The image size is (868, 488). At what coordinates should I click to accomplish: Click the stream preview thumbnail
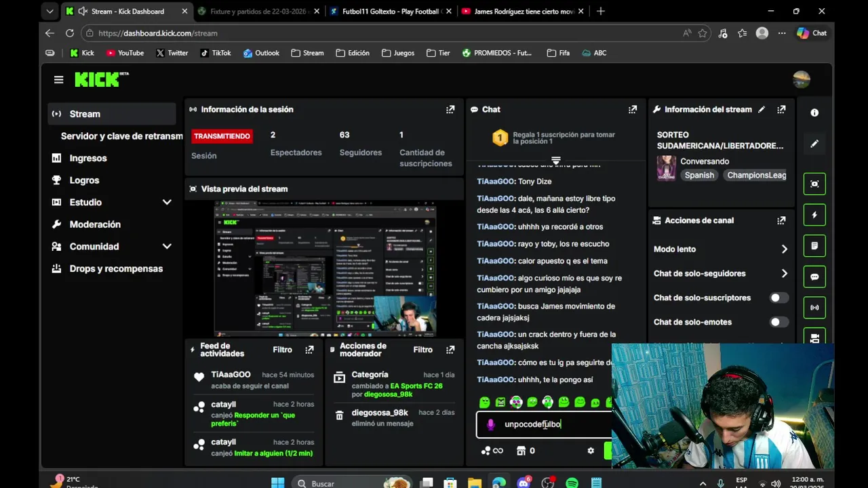[325, 268]
